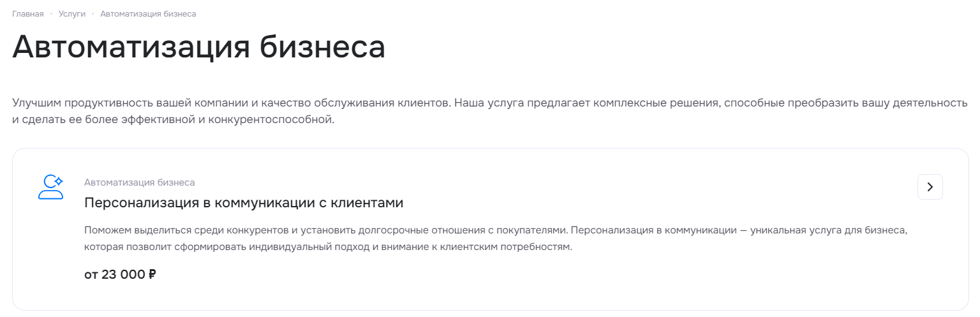Open Персонализация в коммуникации с клиентами title
The width and height of the screenshot is (980, 317).
point(244,203)
